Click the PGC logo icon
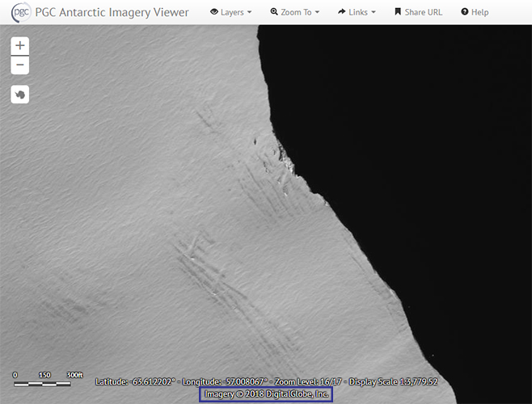This screenshot has width=532, height=404. click(x=21, y=12)
